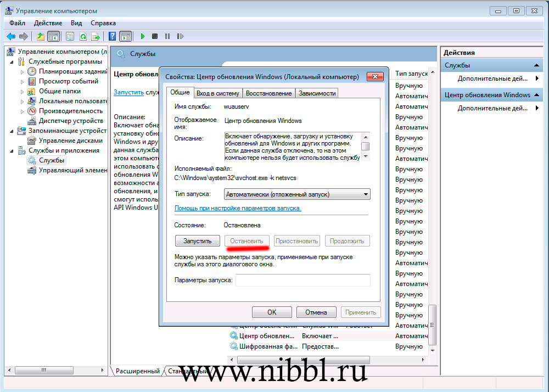The height and width of the screenshot is (392, 549).
Task: Select Просмотр событий in the console tree
Action: pos(69,81)
